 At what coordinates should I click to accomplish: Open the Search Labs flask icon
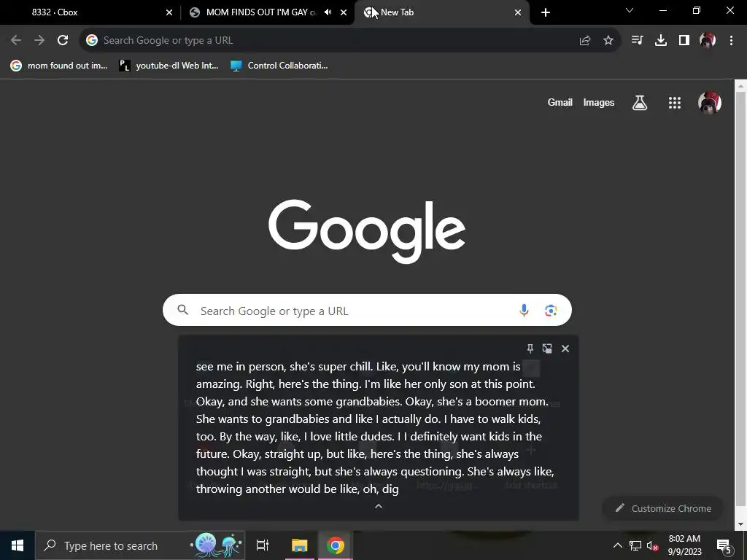pyautogui.click(x=639, y=102)
